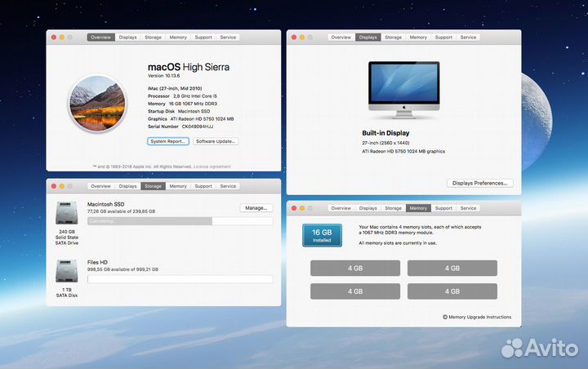Open Displays Preferences button
This screenshot has height=369, width=588.
click(480, 183)
